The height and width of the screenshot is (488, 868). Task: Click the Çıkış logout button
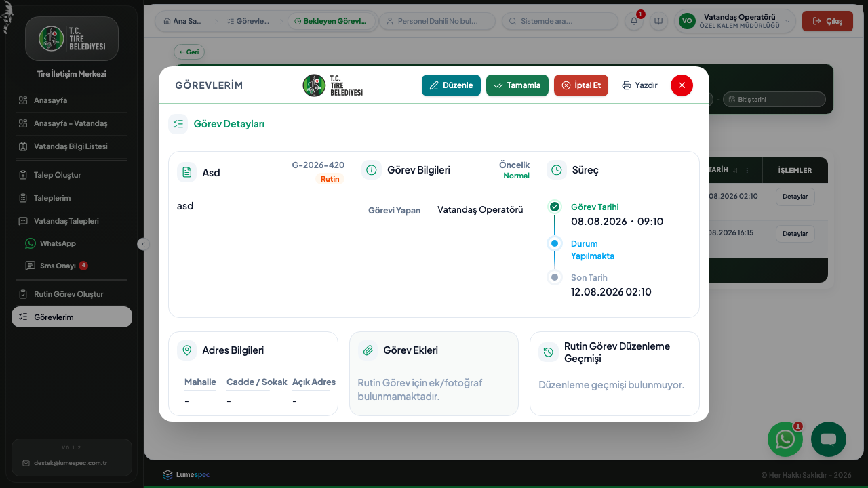(827, 21)
